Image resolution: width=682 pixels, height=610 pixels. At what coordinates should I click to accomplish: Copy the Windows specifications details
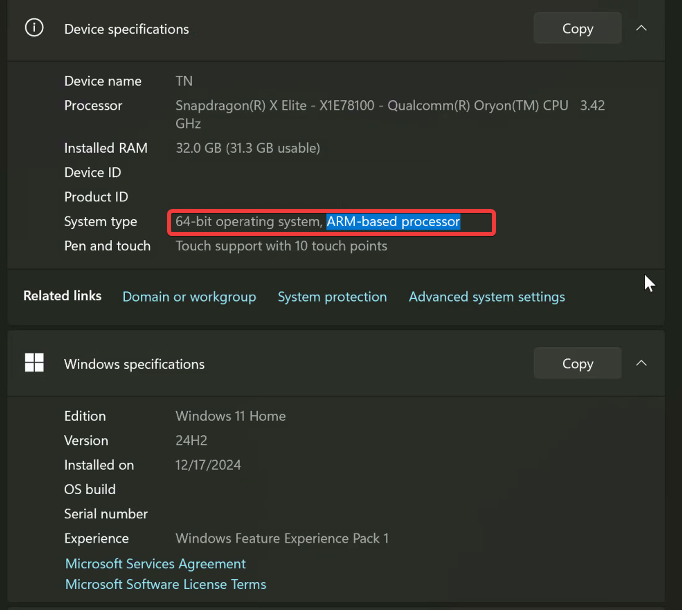click(x=577, y=364)
